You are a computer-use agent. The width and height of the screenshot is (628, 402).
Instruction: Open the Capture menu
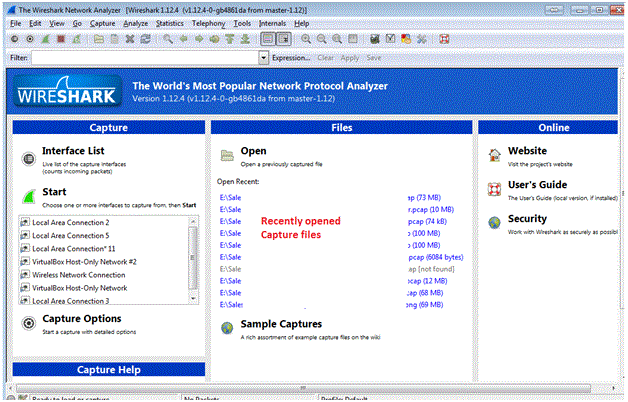click(x=103, y=24)
